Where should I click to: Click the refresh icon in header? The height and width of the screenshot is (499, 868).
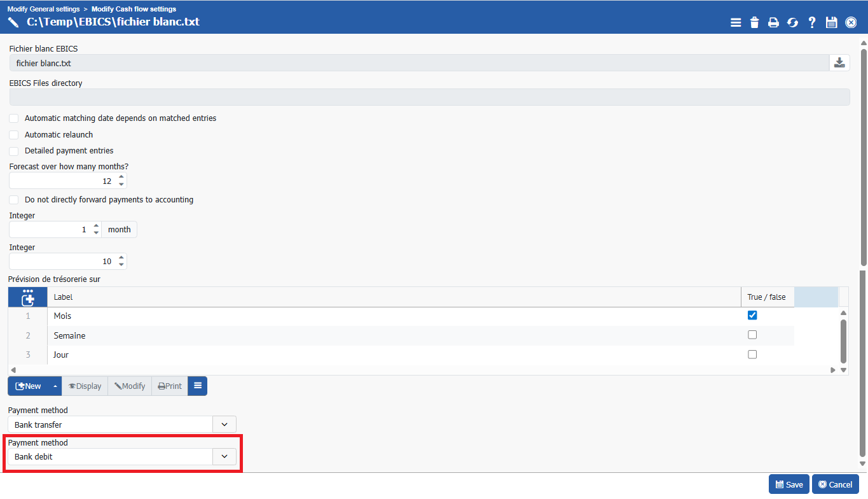click(792, 23)
